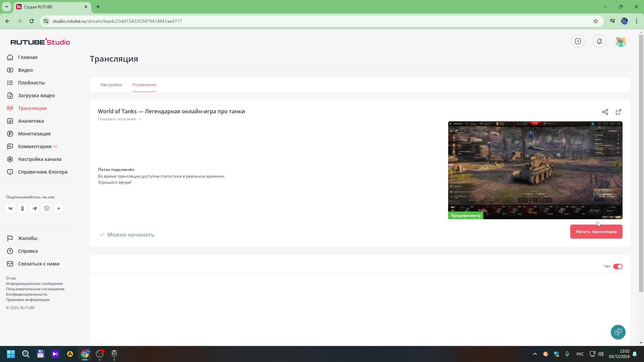Viewport: 644px width, 362px height.
Task: Close the Студия RUTUBE tab
Action: pyautogui.click(x=86, y=7)
